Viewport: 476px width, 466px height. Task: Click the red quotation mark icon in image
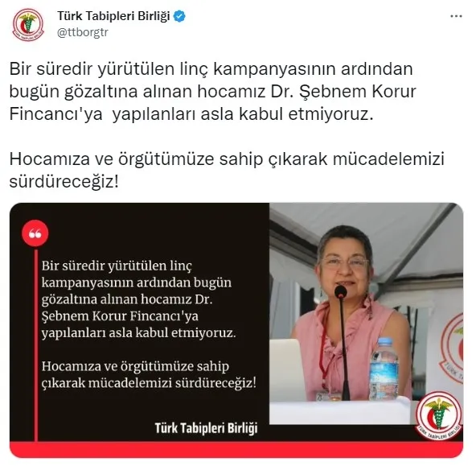coord(35,233)
